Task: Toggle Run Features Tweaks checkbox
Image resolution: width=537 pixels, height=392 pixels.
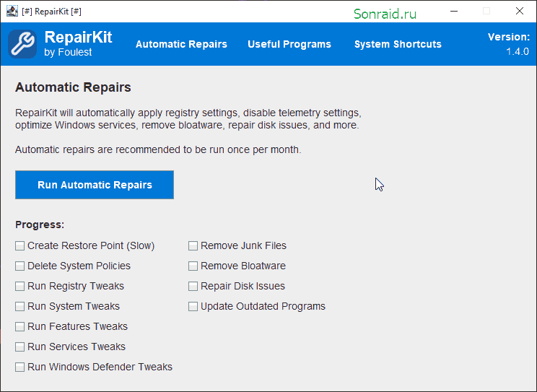Action: coord(20,326)
